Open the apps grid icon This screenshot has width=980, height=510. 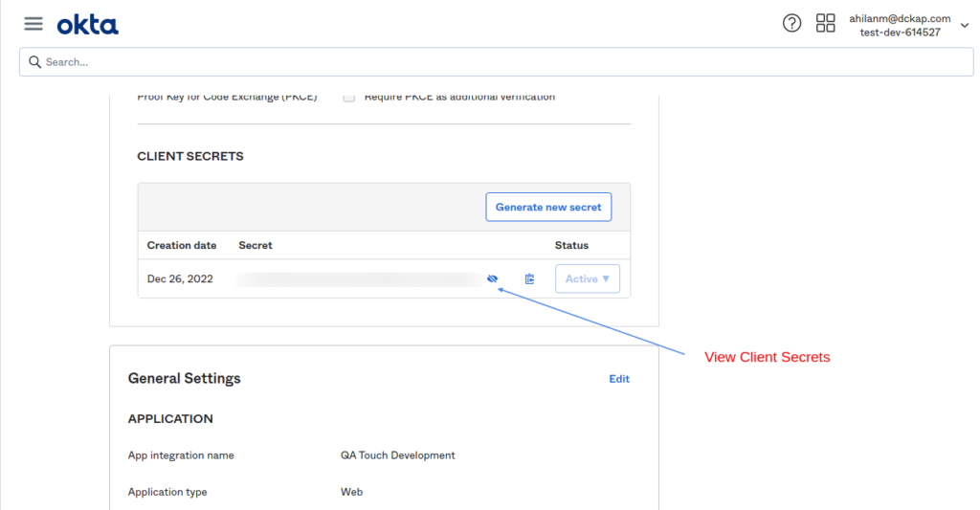click(x=825, y=24)
